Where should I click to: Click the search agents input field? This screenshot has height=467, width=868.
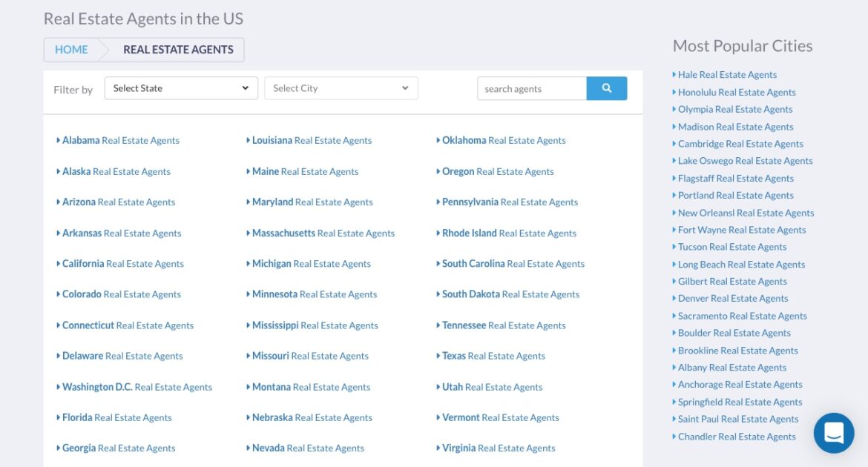click(x=531, y=88)
